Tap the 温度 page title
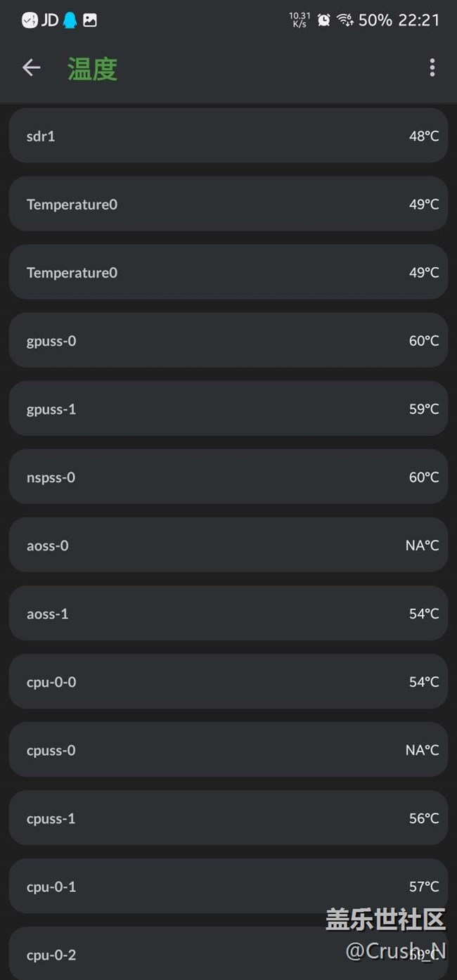Viewport: 457px width, 980px height. tap(92, 69)
